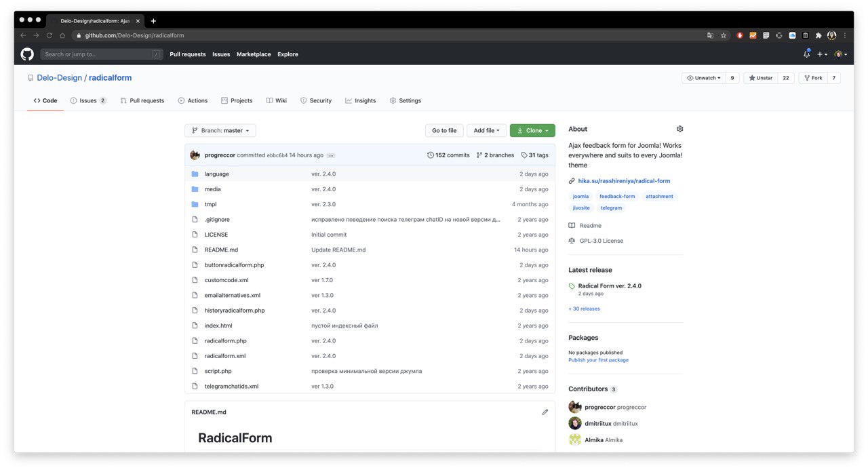Click the browser address bar URL
The image size is (868, 470).
134,35
